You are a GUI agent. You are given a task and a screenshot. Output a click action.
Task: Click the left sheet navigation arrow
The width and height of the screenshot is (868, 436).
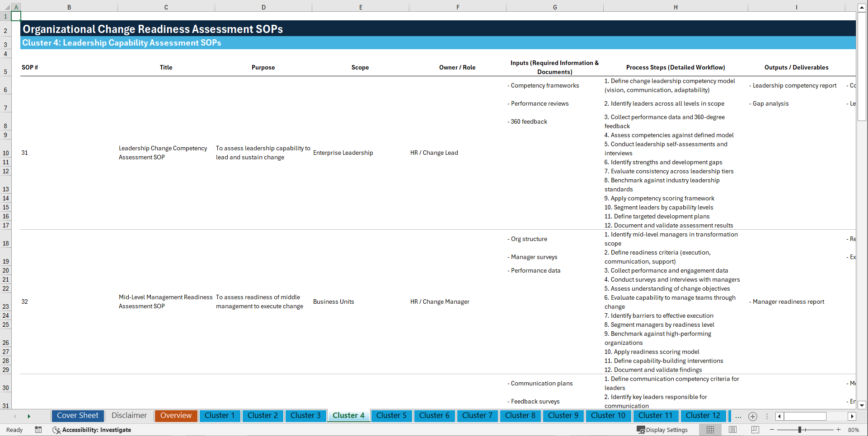pos(15,416)
